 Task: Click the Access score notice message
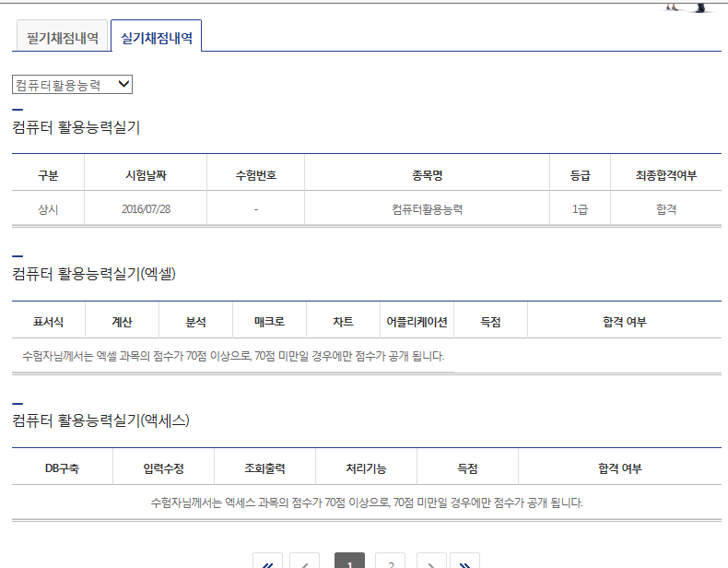point(367,503)
